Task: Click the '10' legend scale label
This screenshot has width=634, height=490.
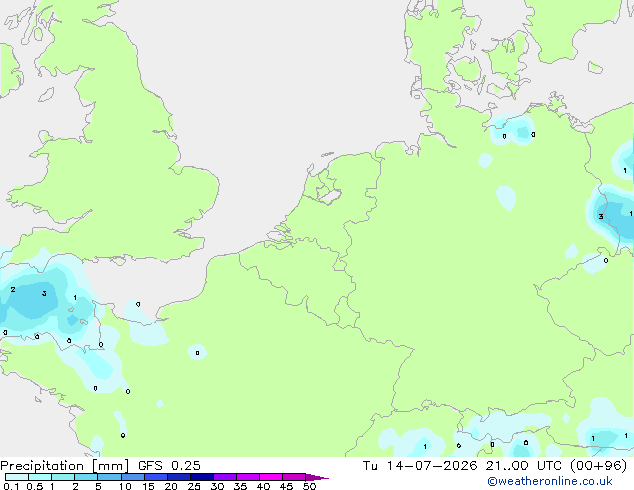Action: coord(125,486)
